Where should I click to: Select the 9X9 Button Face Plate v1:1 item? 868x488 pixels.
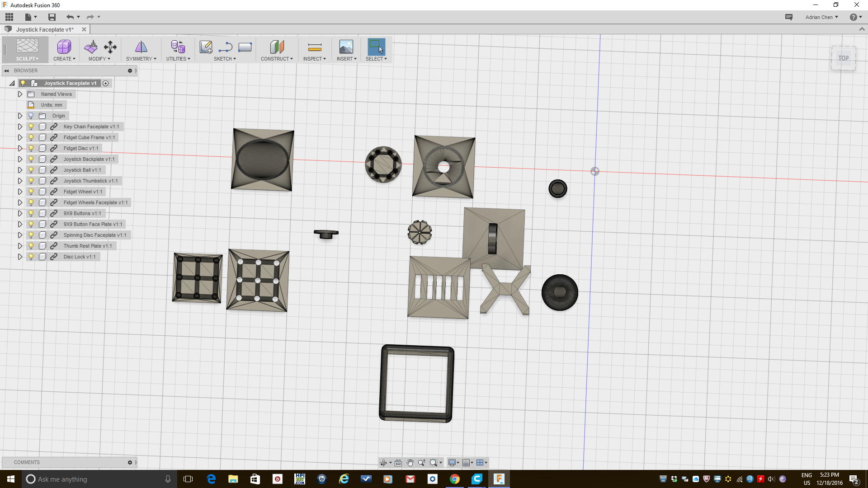click(x=93, y=224)
